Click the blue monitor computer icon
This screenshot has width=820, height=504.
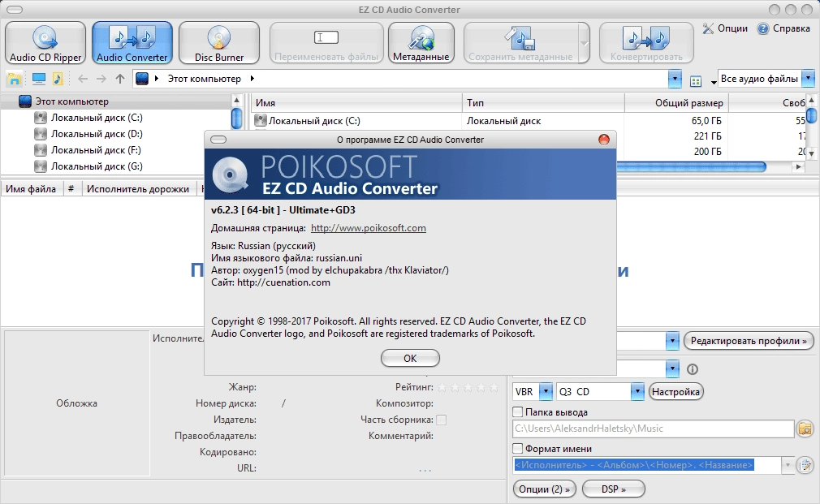click(39, 79)
